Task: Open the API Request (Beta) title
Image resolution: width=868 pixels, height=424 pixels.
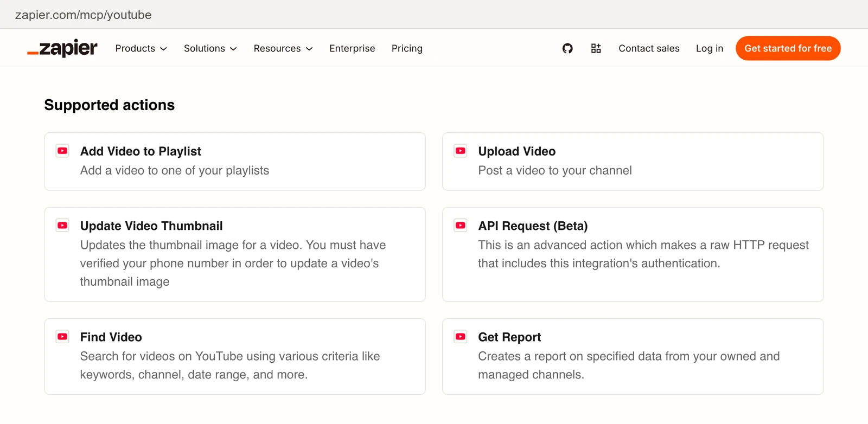Action: point(533,226)
